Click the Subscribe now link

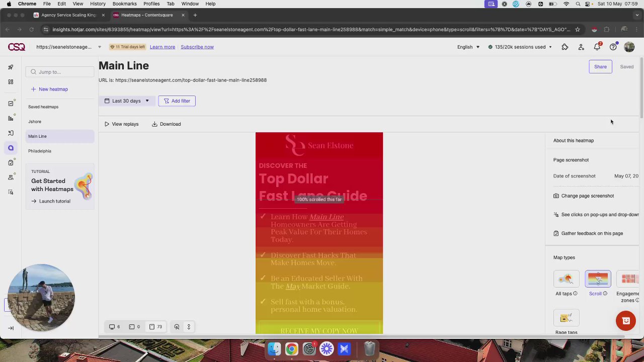[x=197, y=47]
